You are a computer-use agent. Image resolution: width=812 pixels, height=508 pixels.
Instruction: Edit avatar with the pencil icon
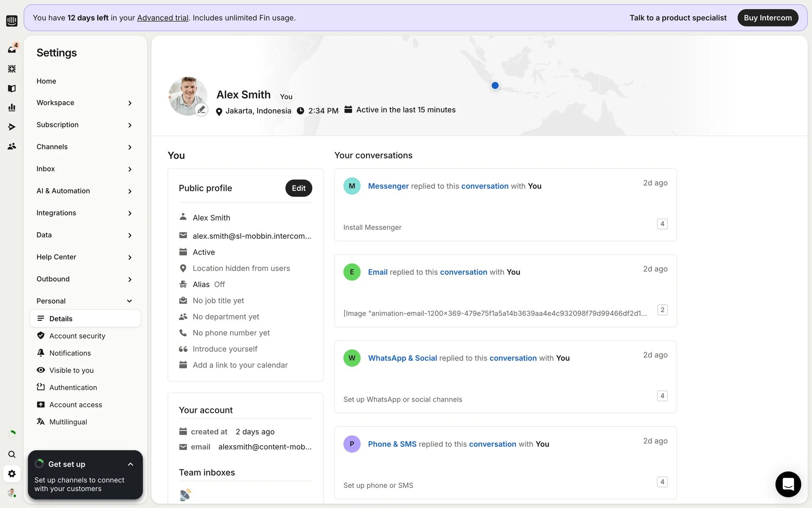[202, 110]
